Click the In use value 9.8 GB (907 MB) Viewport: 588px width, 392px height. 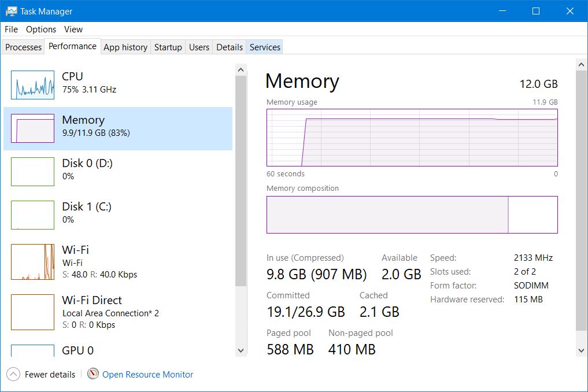316,274
